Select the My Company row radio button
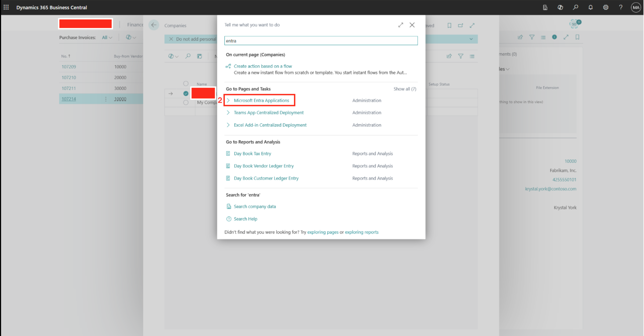Image resolution: width=644 pixels, height=336 pixels. pos(186,102)
